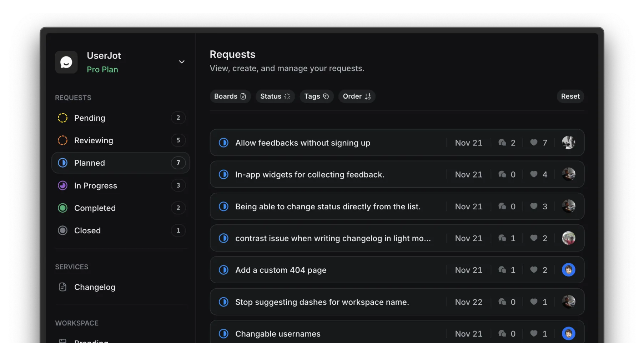
Task: Click comments icon on 'Stop suggesting dashes' row
Action: pos(502,302)
